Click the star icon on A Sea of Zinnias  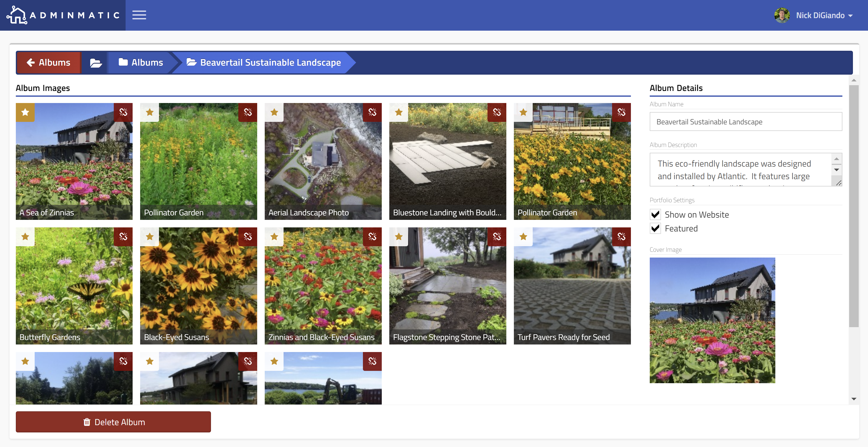25,112
